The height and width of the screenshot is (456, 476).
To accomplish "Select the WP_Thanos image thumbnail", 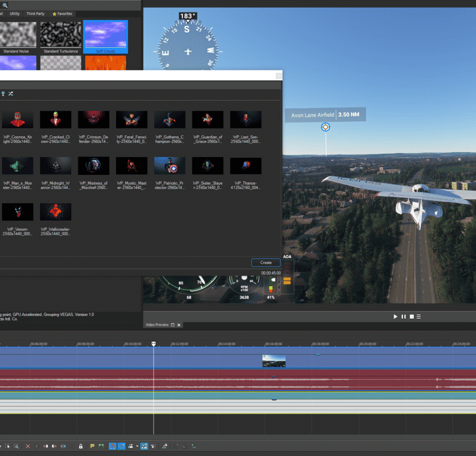I will [246, 166].
